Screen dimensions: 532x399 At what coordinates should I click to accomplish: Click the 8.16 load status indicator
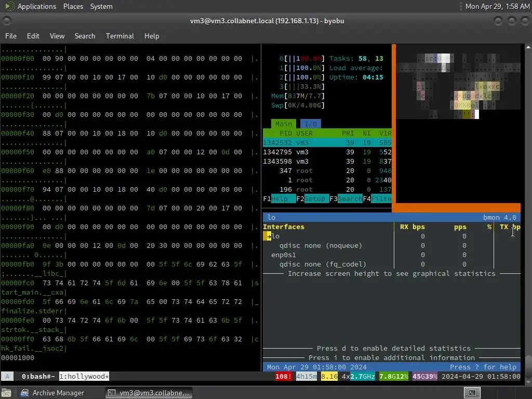coord(329,376)
